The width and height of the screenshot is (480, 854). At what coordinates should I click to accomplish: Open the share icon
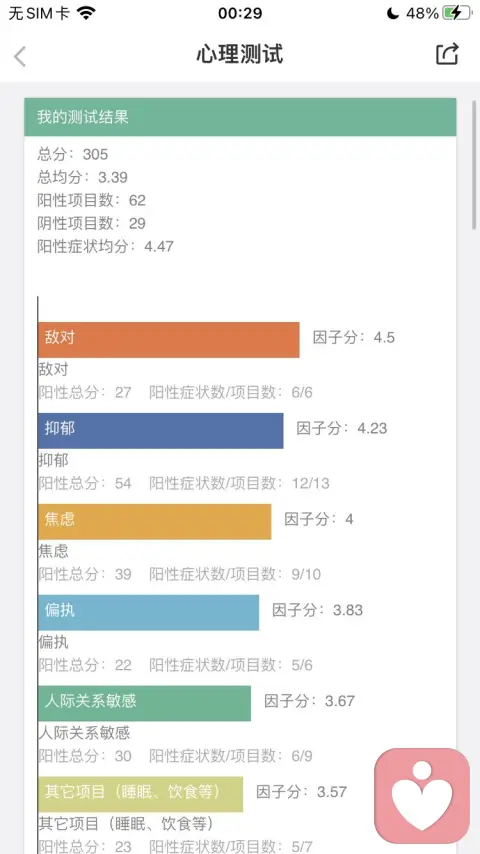tap(447, 54)
